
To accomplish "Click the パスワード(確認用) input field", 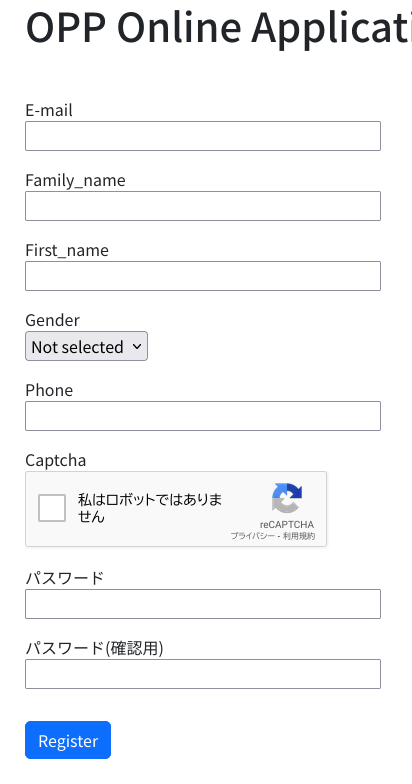I will coord(203,674).
